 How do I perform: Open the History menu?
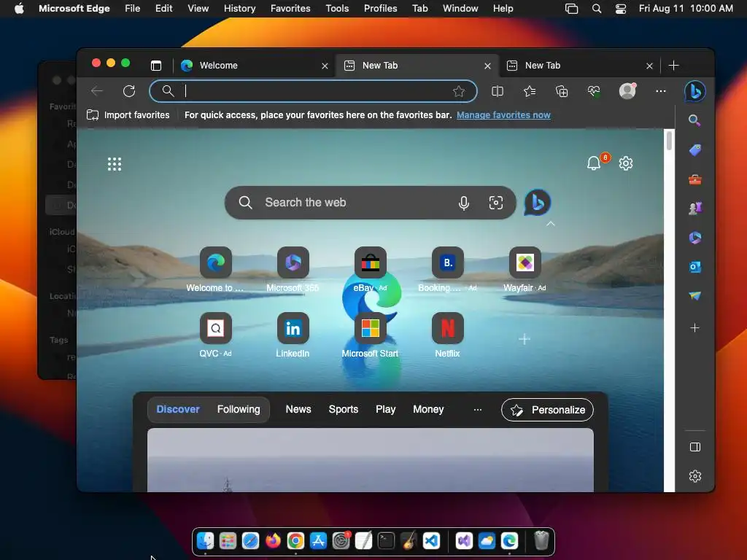(239, 9)
